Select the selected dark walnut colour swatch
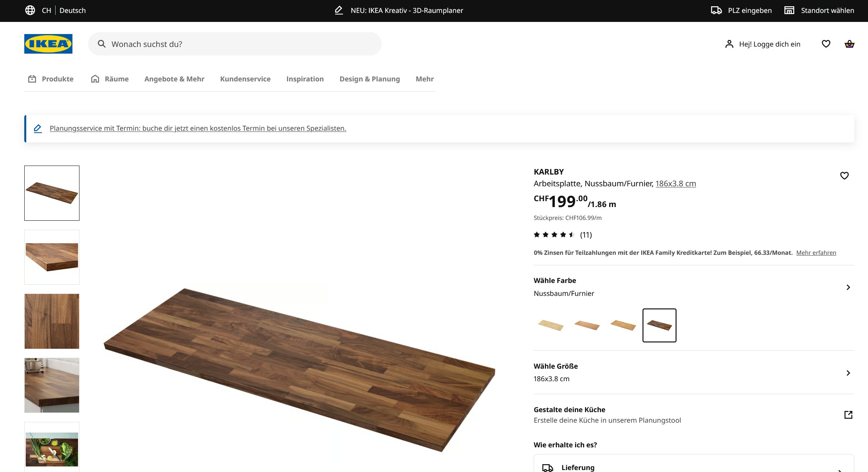Viewport: 868px width, 472px height. 659,325
